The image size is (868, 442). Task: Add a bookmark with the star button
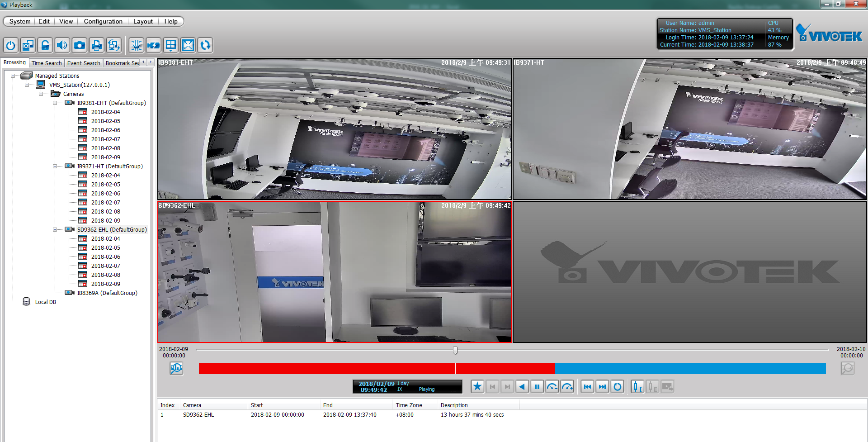tap(477, 387)
